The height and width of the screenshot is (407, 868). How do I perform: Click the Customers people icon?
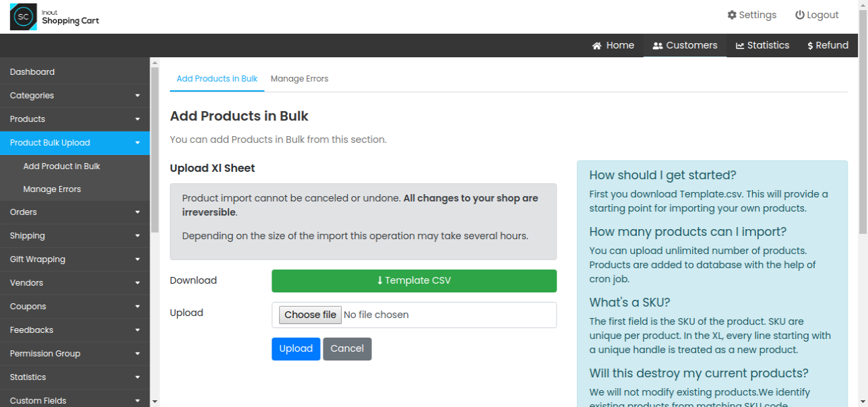658,46
